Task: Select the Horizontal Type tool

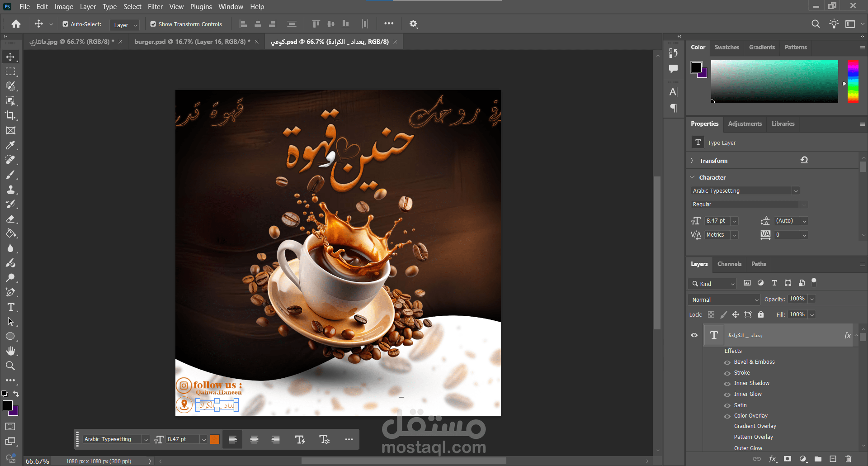Action: [10, 307]
